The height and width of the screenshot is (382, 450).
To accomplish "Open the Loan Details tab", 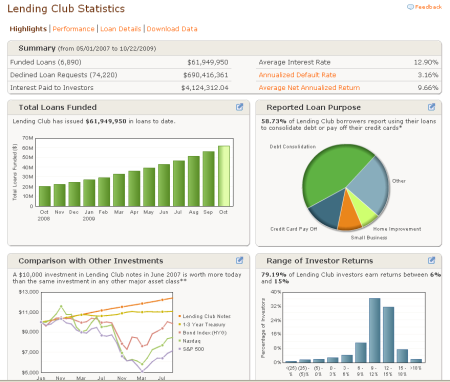I will 121,29.
